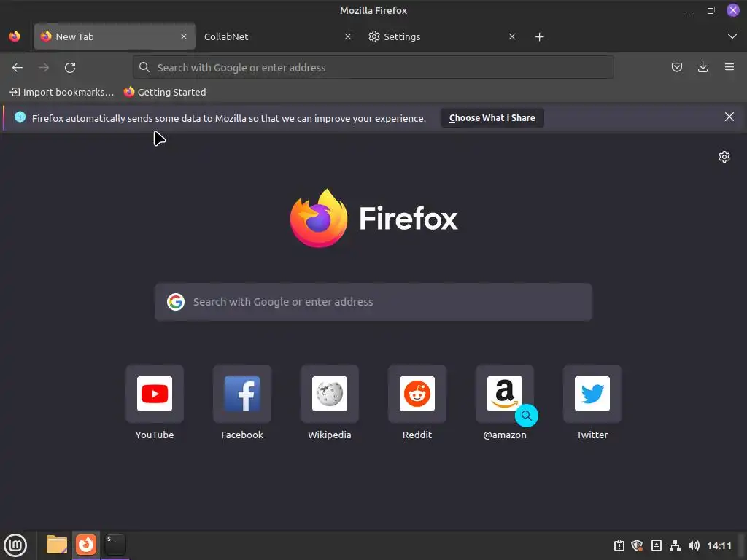The width and height of the screenshot is (747, 560).
Task: Click the clipboard tray icon
Action: pyautogui.click(x=619, y=545)
